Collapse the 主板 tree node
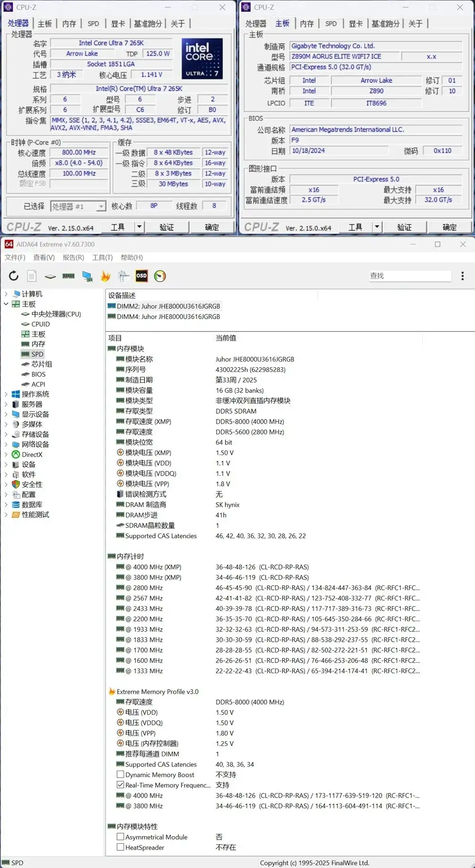Image resolution: width=475 pixels, height=868 pixels. point(6,304)
